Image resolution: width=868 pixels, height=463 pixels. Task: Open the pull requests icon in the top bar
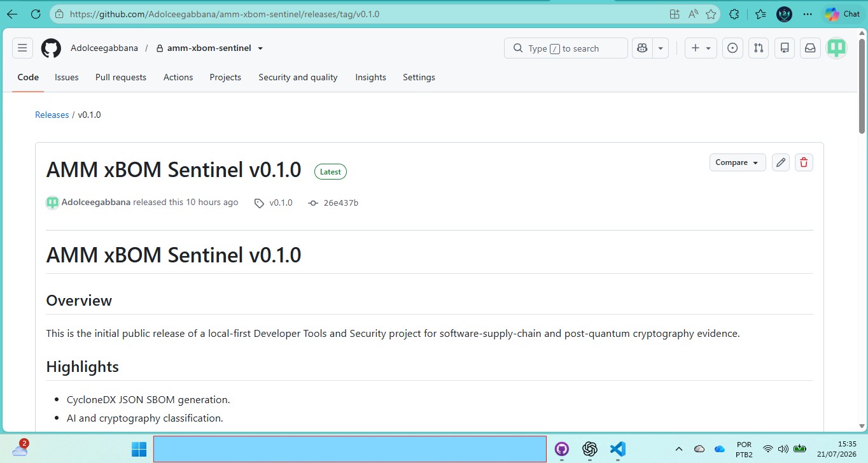coord(759,48)
